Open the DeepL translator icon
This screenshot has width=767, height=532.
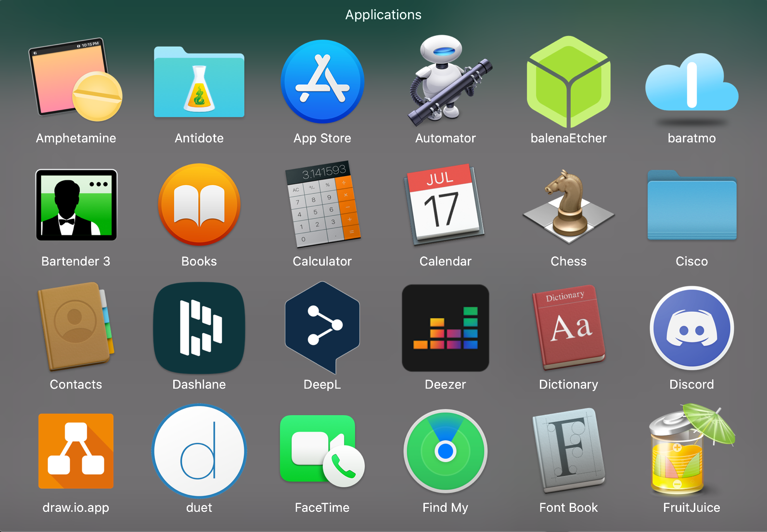322,328
